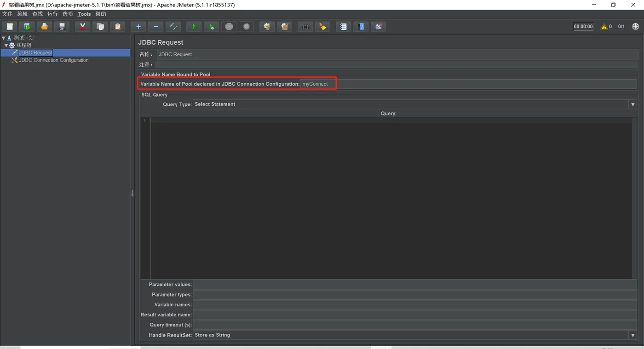The height and width of the screenshot is (349, 644).
Task: Open the Templates icon in toolbar
Action: click(x=27, y=27)
